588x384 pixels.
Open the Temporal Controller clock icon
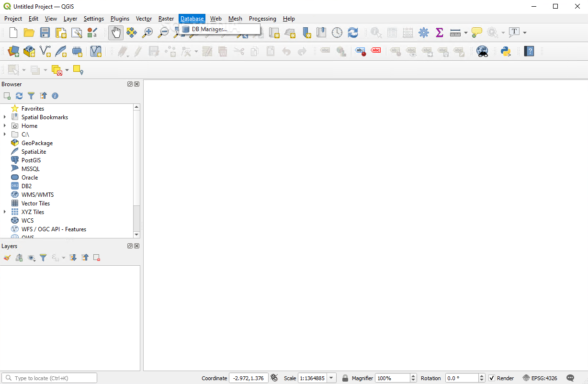pos(337,33)
